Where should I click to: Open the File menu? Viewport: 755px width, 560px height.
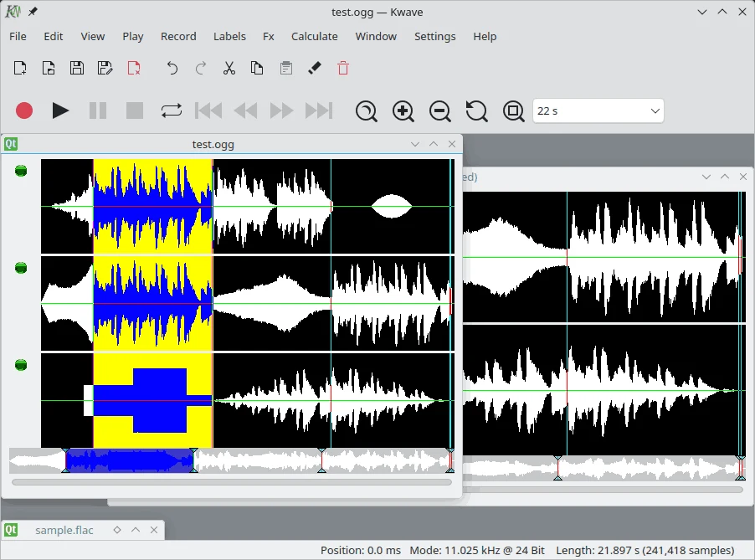18,36
